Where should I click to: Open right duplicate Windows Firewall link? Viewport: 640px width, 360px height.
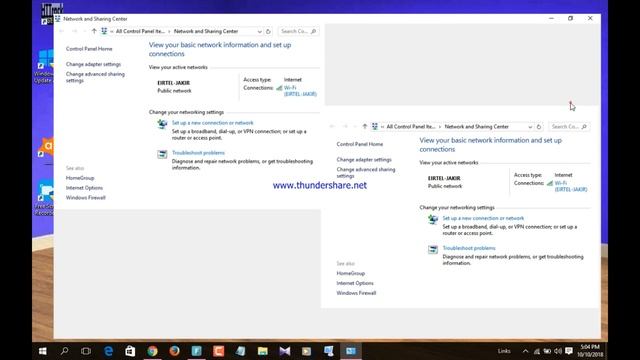[x=356, y=293]
